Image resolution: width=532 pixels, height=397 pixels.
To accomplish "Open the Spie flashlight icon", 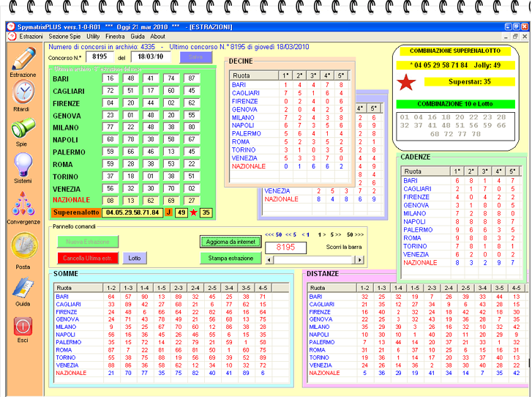I will pyautogui.click(x=23, y=127).
